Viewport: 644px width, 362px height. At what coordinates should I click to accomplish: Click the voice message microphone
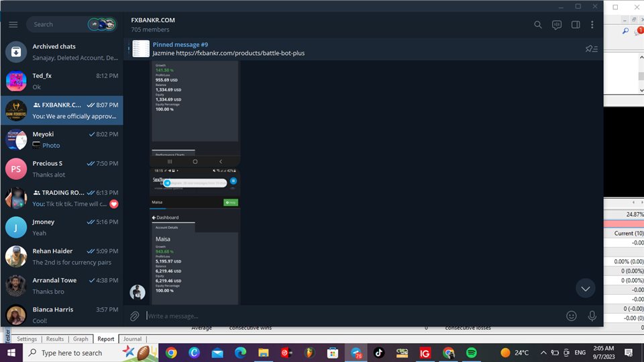click(592, 316)
